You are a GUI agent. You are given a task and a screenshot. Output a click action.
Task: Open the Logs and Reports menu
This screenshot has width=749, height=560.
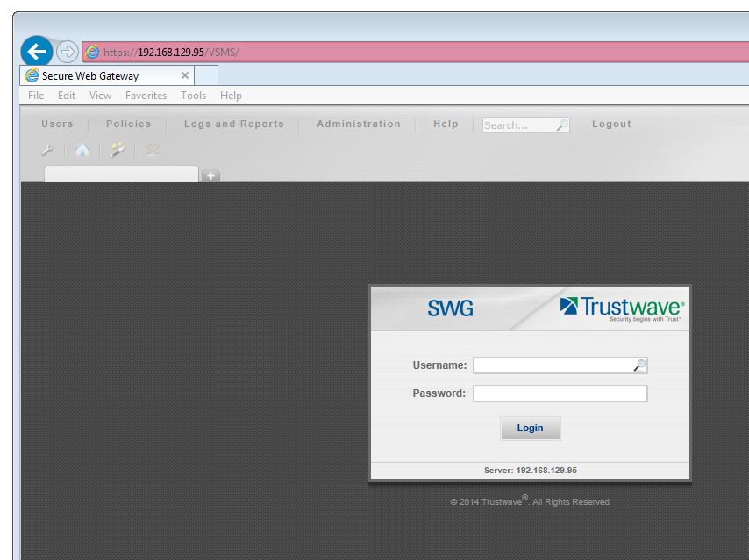point(234,124)
